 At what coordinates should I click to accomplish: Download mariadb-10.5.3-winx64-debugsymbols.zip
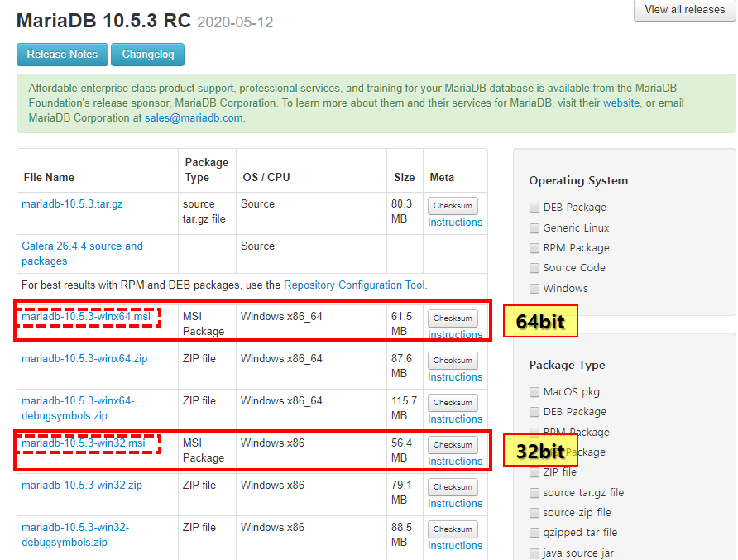pos(78,409)
